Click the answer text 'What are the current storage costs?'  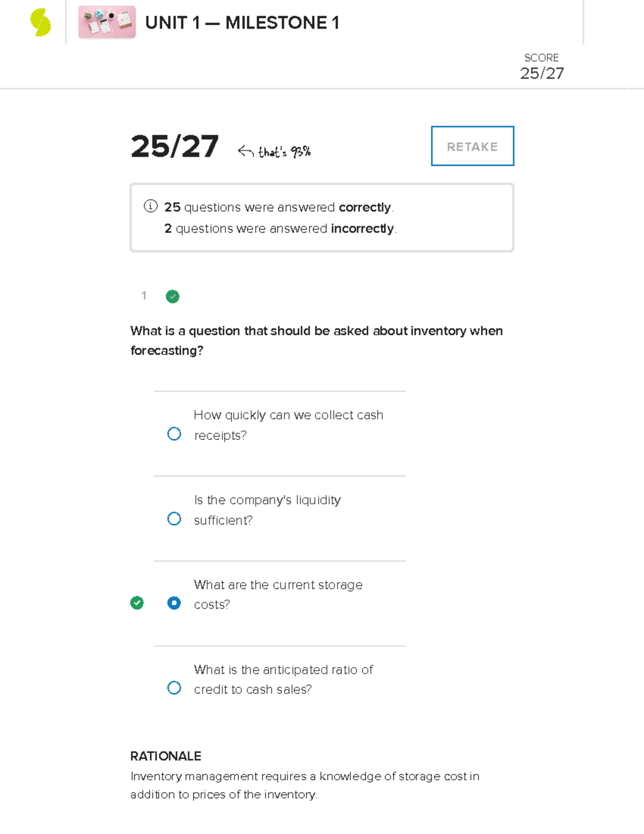click(278, 594)
